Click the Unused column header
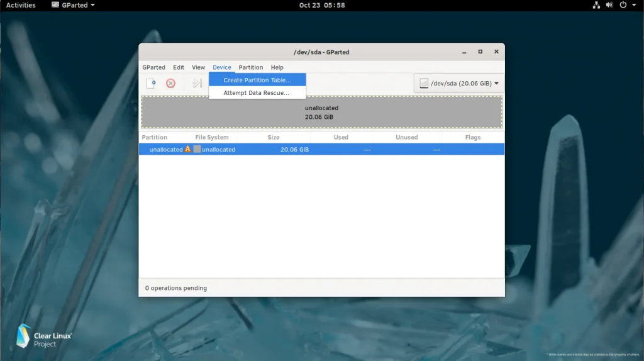The height and width of the screenshot is (361, 644). [x=407, y=137]
